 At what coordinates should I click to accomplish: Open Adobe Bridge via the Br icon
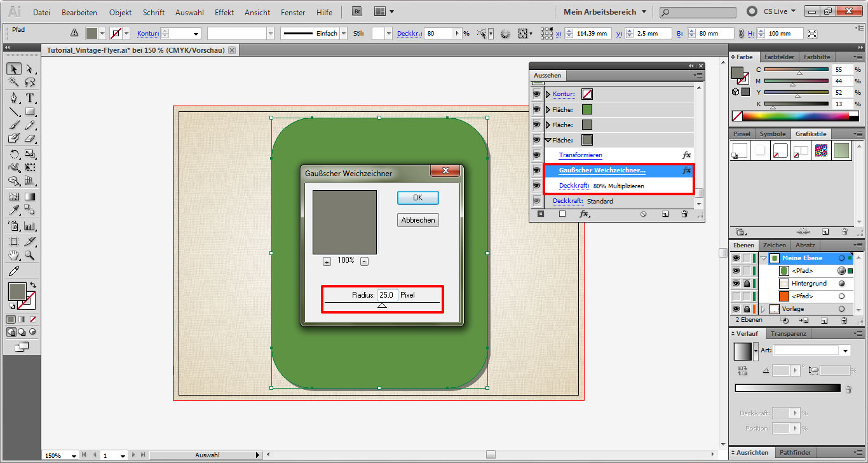click(x=357, y=12)
